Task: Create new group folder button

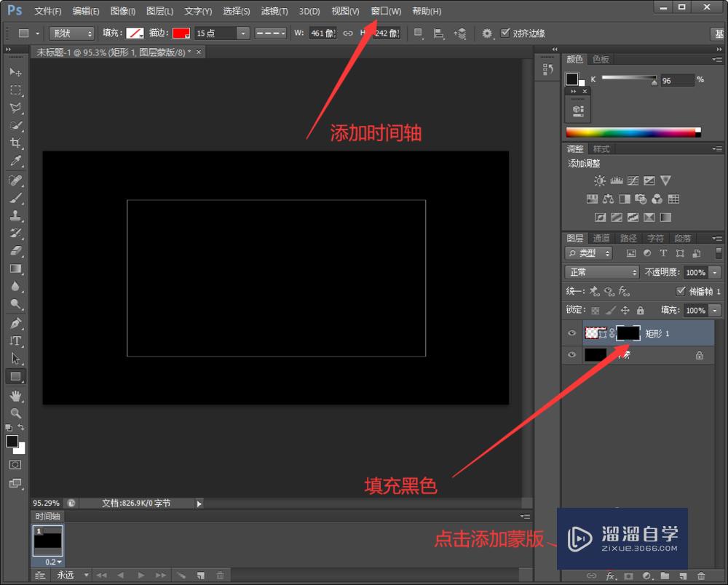Action: (665, 576)
